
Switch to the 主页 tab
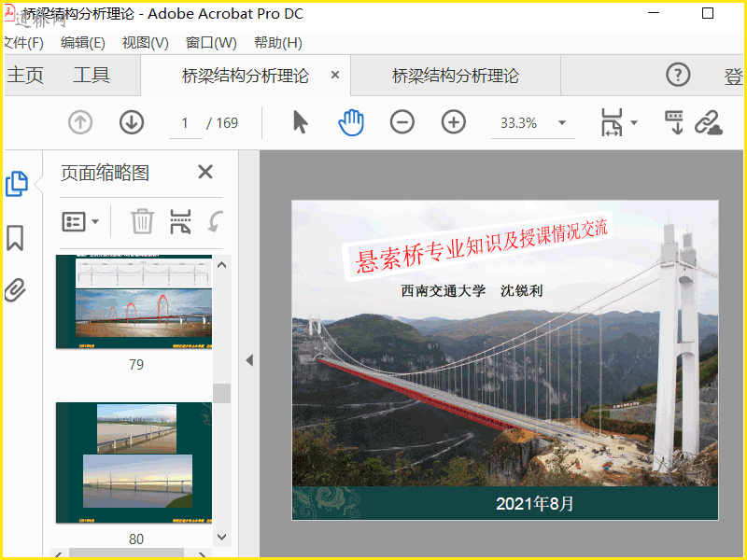(x=25, y=76)
